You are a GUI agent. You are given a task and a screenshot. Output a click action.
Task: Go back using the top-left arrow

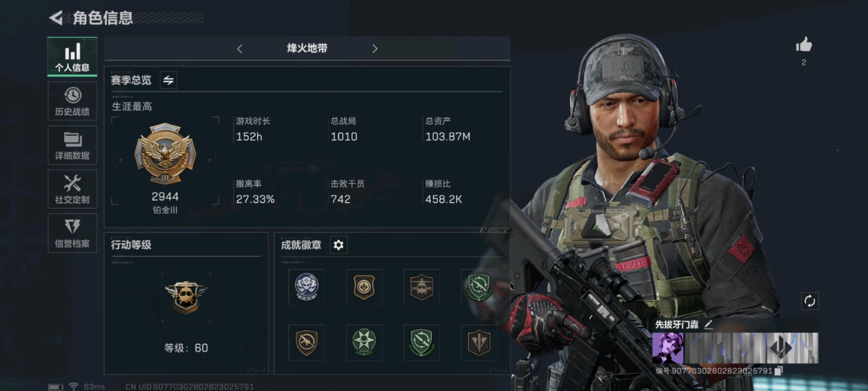coord(56,17)
